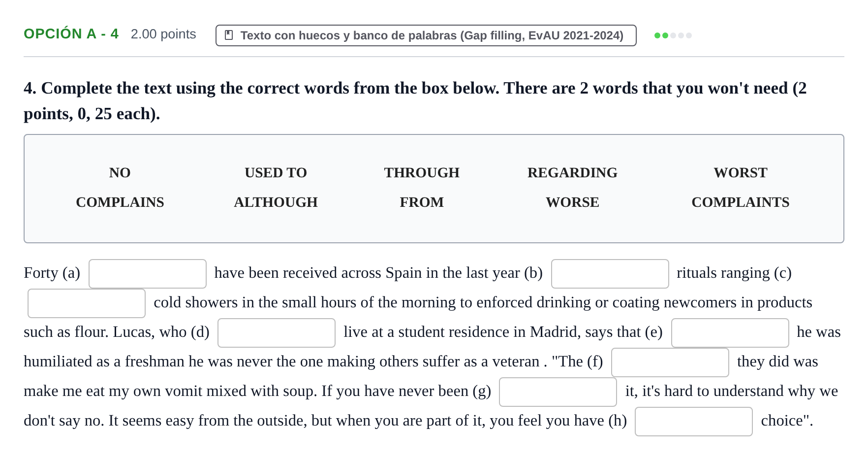Click the green difficulty dots indicator

pyautogui.click(x=673, y=35)
